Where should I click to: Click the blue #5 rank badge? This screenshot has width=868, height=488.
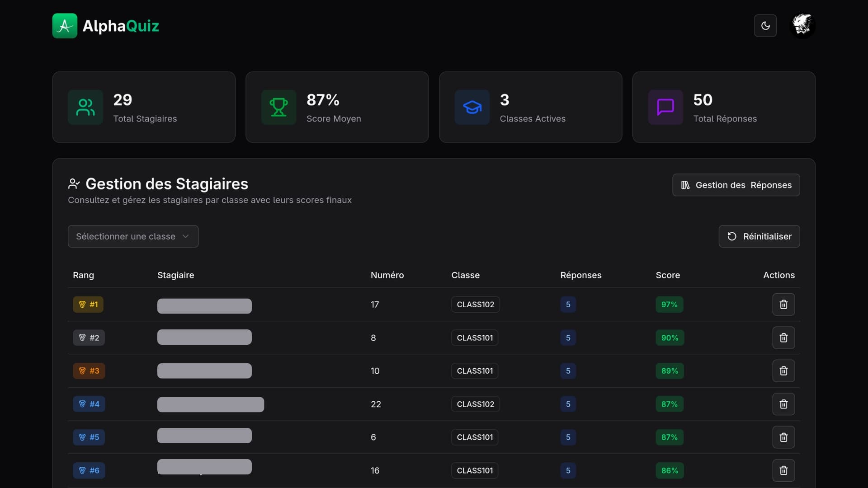89,437
